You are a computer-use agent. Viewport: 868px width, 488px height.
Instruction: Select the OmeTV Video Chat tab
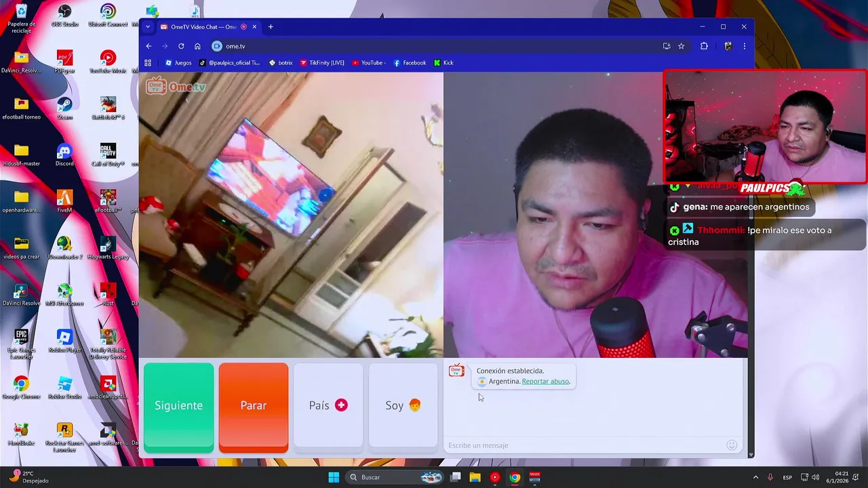pos(203,27)
